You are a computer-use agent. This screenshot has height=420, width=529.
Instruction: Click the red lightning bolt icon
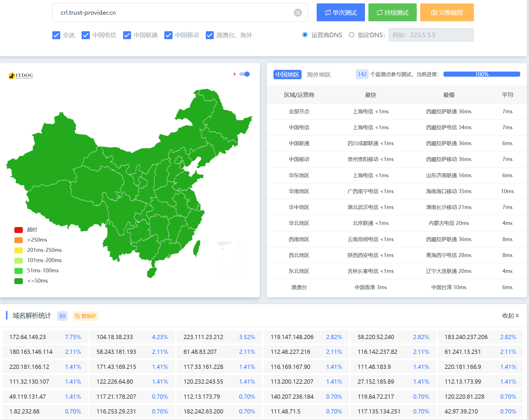235,74
